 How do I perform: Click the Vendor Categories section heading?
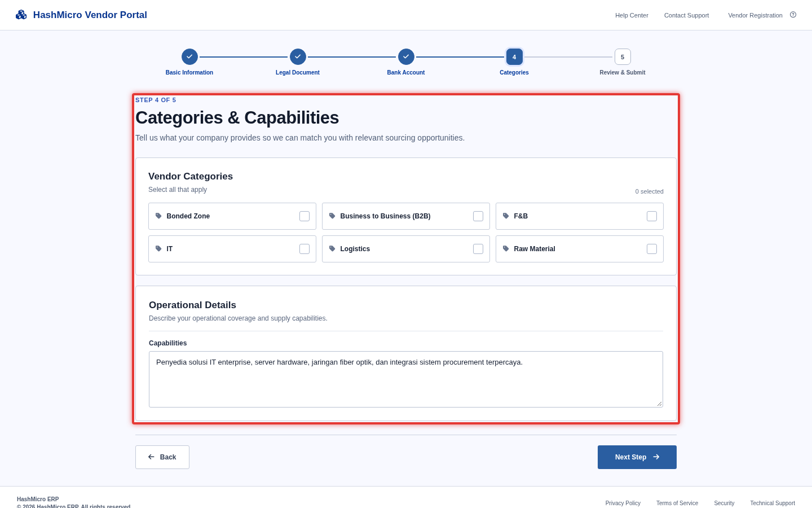(191, 176)
